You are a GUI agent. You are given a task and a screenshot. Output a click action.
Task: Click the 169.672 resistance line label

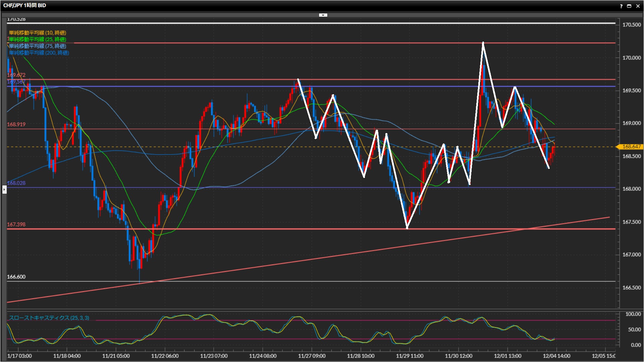[x=16, y=75]
